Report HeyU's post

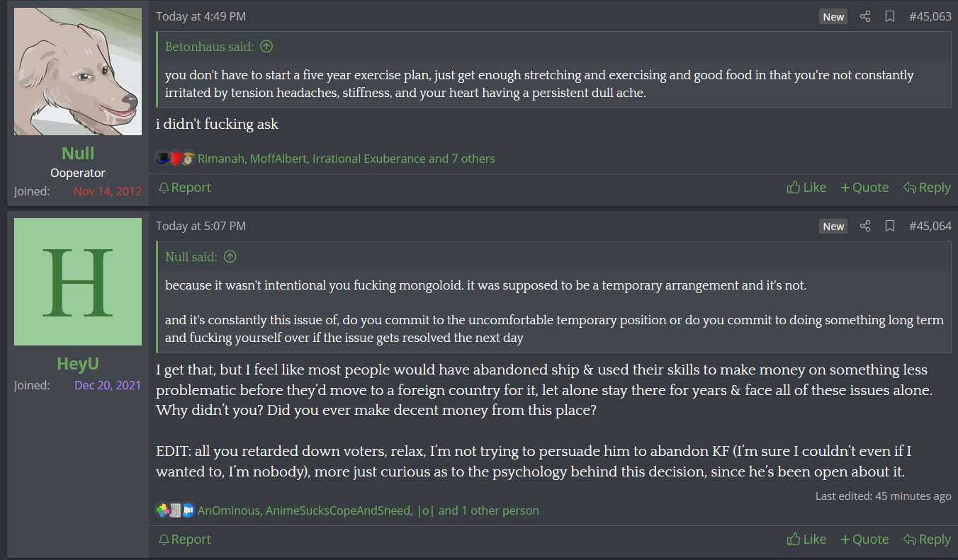coord(184,539)
